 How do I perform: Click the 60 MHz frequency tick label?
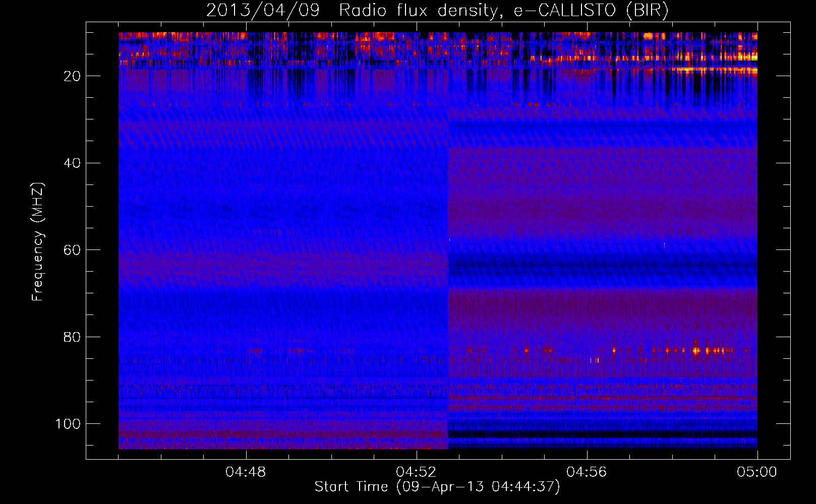click(72, 250)
